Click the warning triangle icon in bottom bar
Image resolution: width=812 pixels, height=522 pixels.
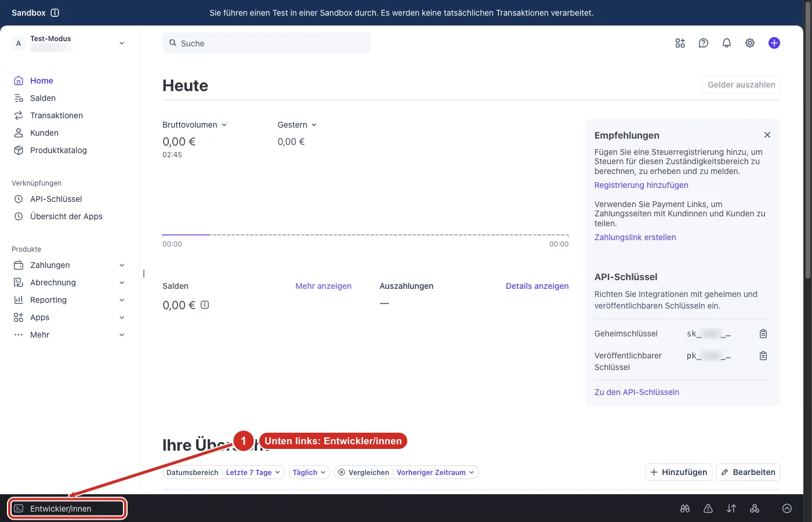[x=708, y=509]
